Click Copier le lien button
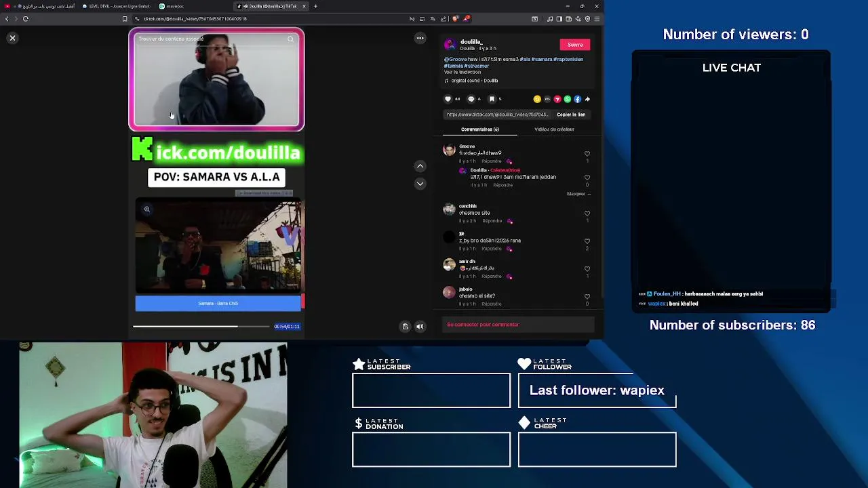868x488 pixels. [571, 115]
